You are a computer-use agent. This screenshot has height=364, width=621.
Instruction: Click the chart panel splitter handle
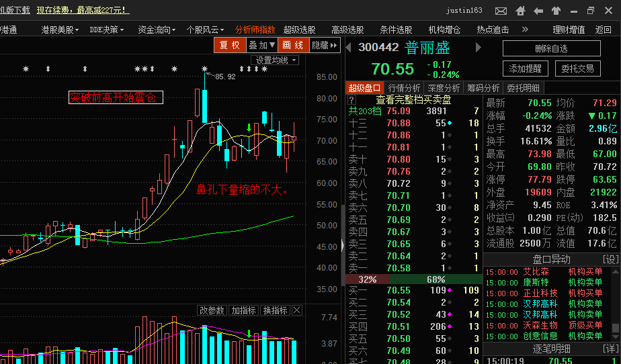coord(343,245)
